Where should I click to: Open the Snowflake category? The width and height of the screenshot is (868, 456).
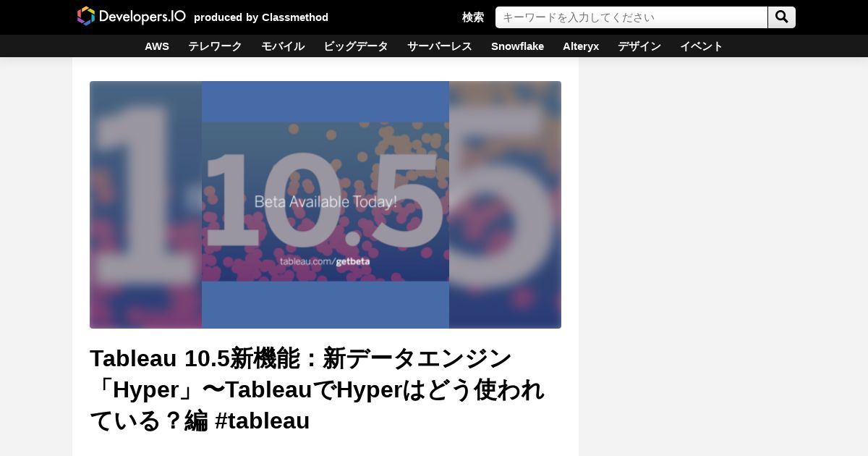pos(518,46)
